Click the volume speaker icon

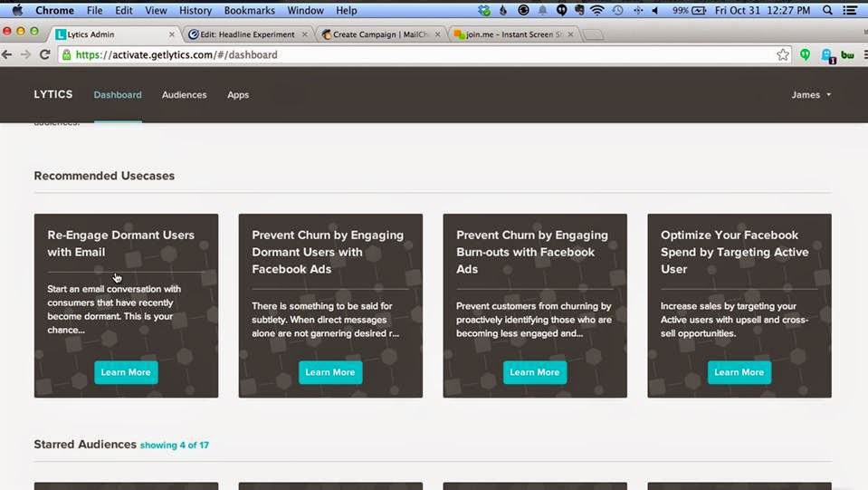click(655, 10)
